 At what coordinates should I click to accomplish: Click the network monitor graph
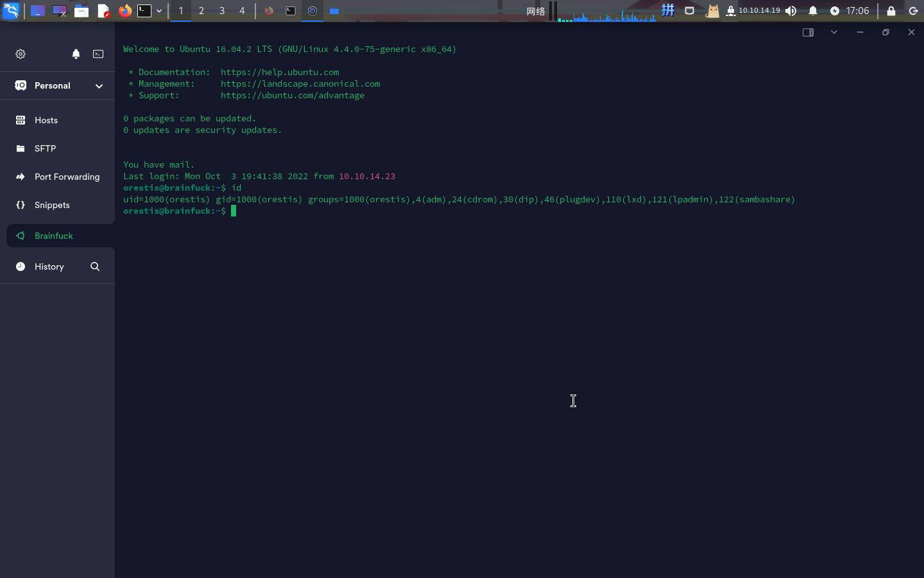(606, 11)
